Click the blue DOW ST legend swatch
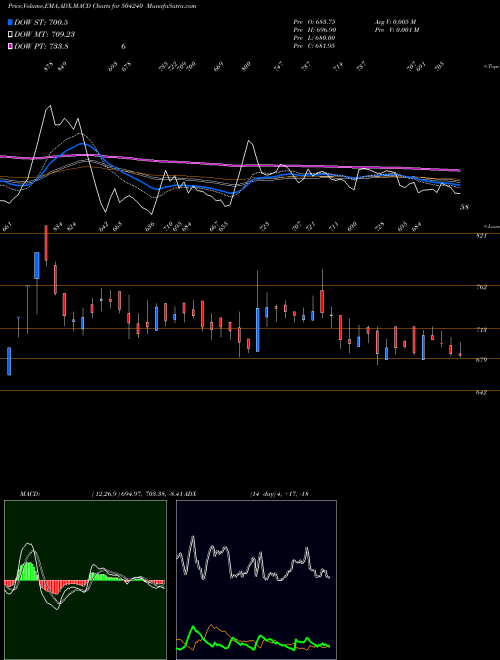 (11, 22)
